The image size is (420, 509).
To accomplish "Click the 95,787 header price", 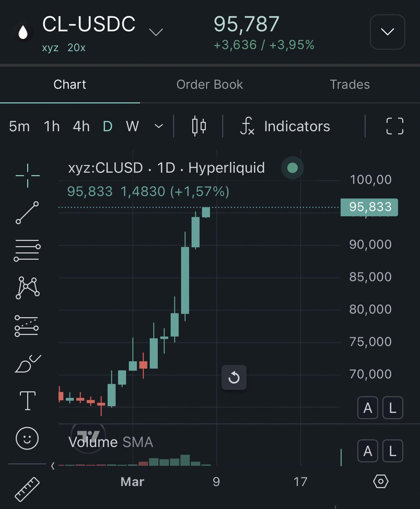I will click(246, 24).
